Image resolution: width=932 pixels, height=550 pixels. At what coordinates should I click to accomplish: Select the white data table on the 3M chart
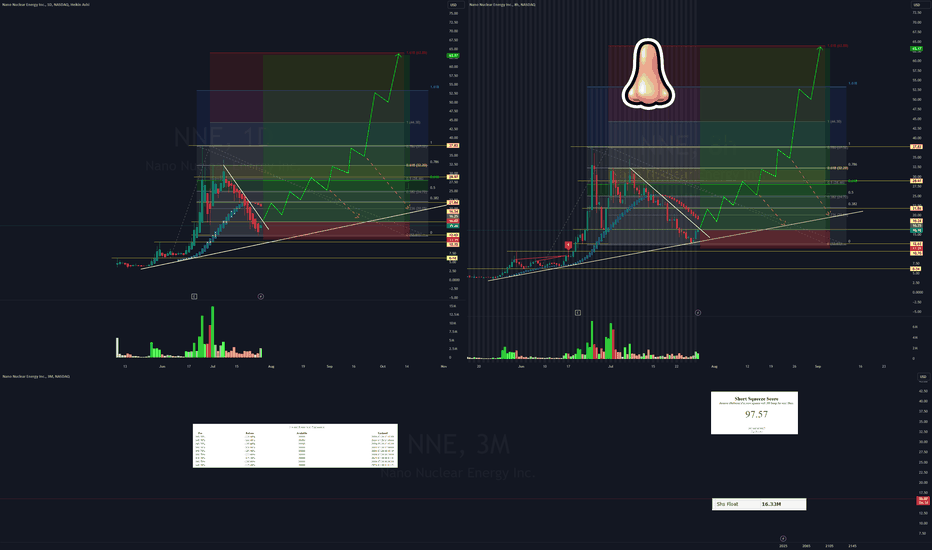(295, 446)
